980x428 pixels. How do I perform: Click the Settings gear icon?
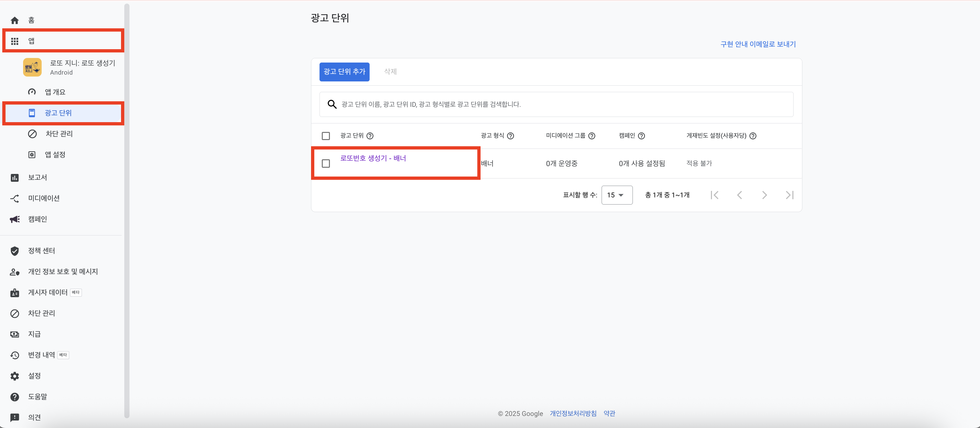[14, 376]
